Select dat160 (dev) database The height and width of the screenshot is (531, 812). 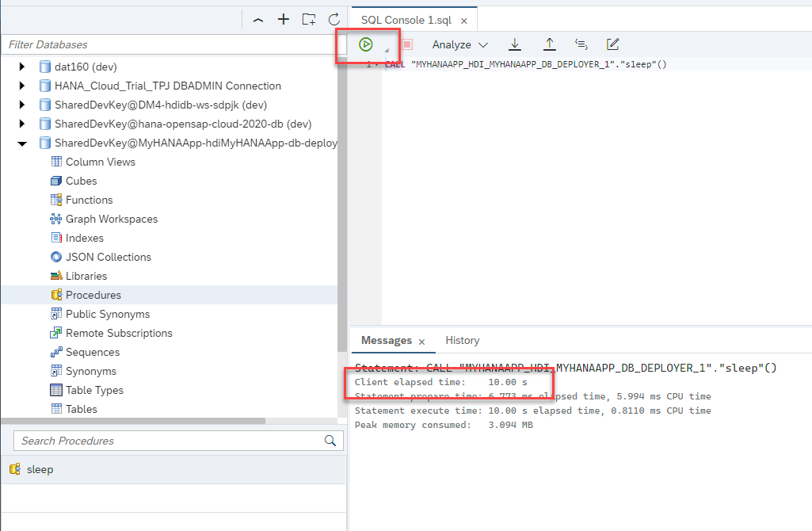86,67
